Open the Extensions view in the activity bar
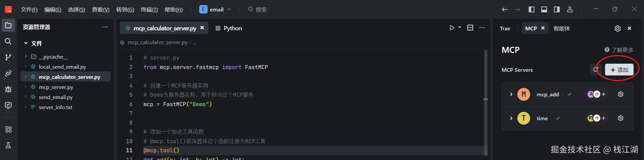644x160 pixels. [x=8, y=129]
